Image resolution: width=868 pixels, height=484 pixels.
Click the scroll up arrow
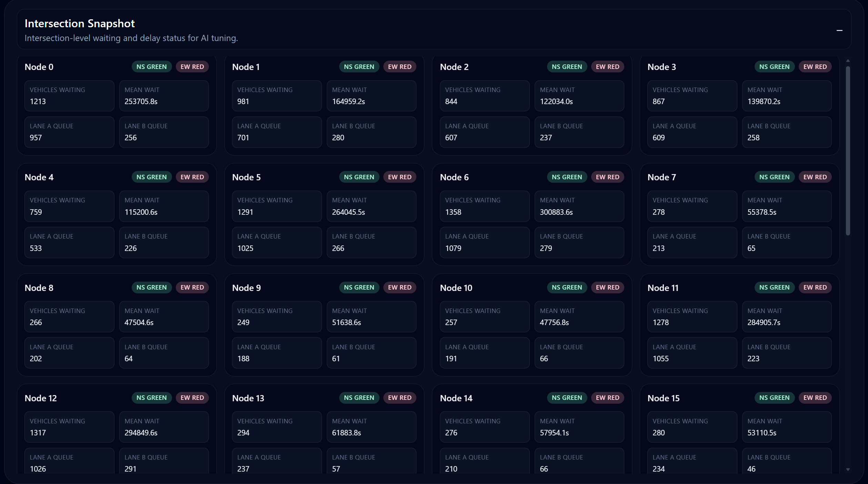tap(848, 61)
